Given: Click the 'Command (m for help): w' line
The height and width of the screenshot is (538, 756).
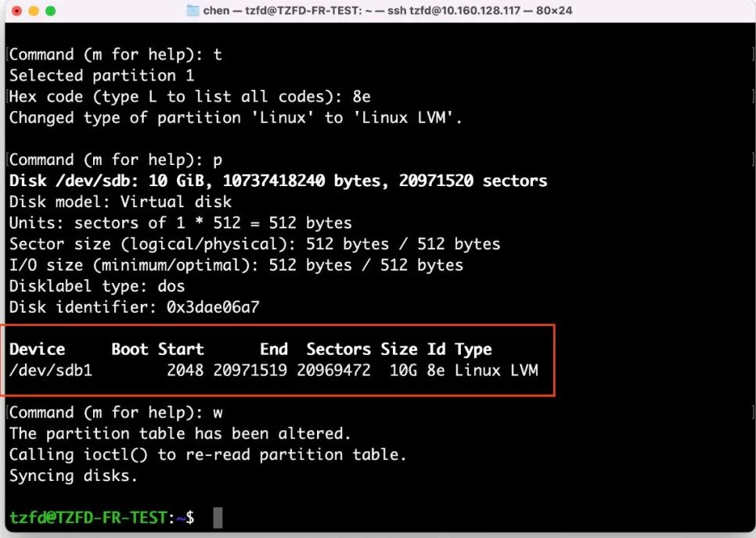Looking at the screenshot, I should (x=116, y=413).
